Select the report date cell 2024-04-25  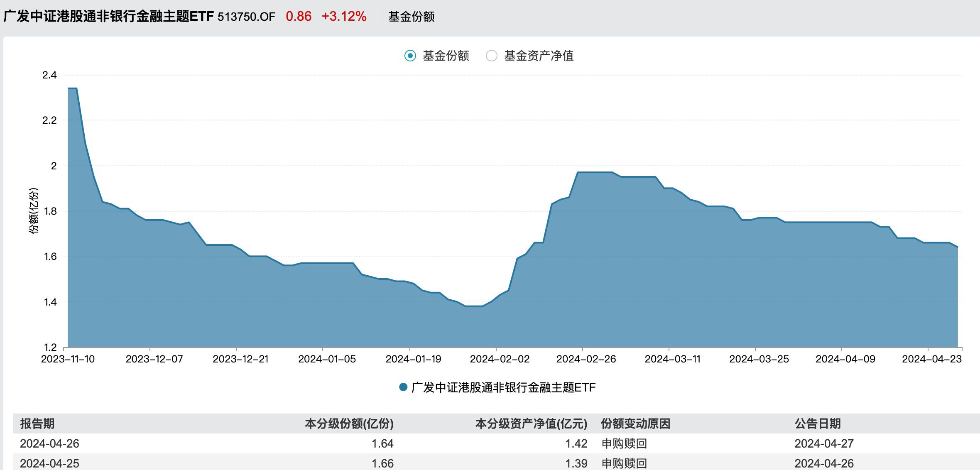pos(49,463)
